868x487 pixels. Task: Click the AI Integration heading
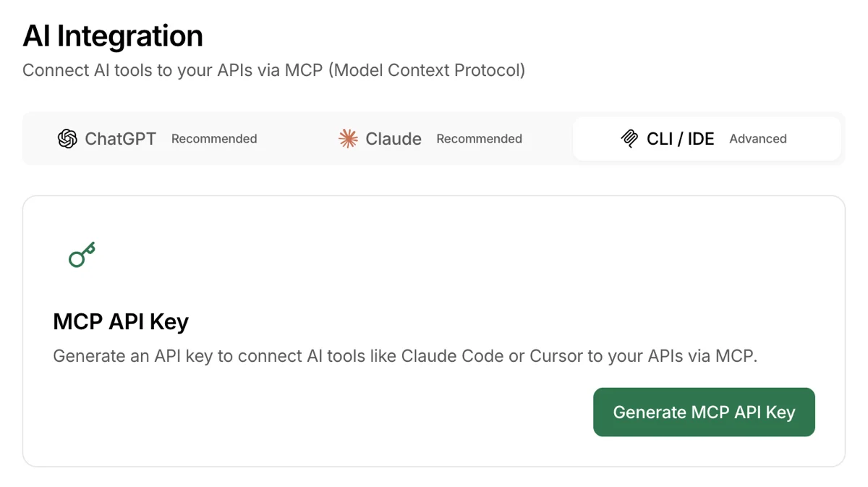[x=112, y=35]
